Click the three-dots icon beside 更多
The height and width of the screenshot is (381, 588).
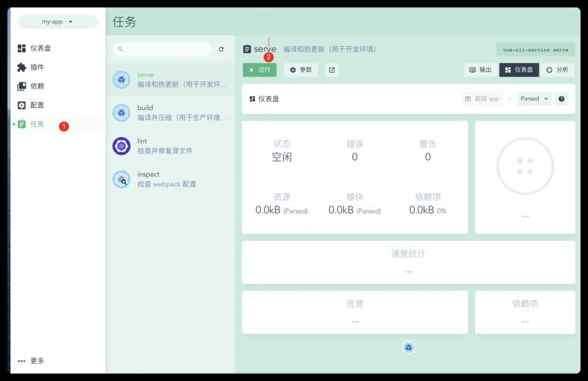tap(22, 361)
